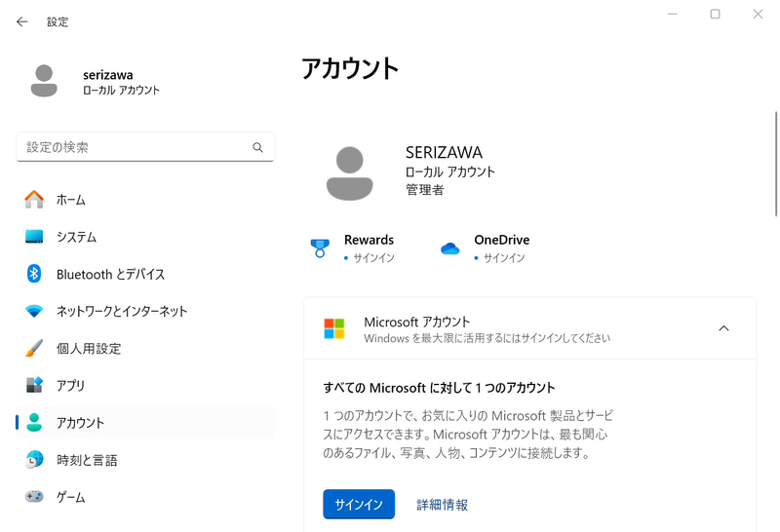This screenshot has height=532, width=780.
Task: Click the serizawa username in the sidebar
Action: coord(108,75)
